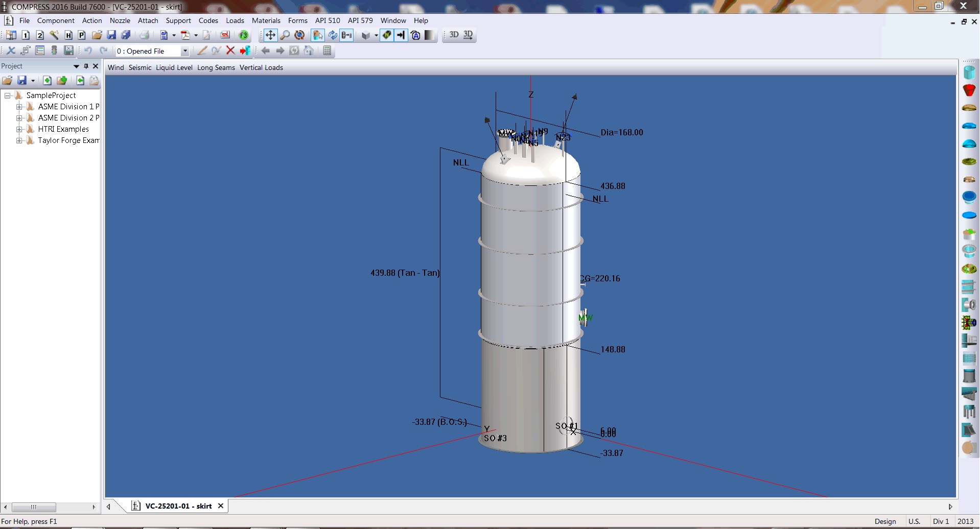Click the P toolbar icon

pos(82,35)
